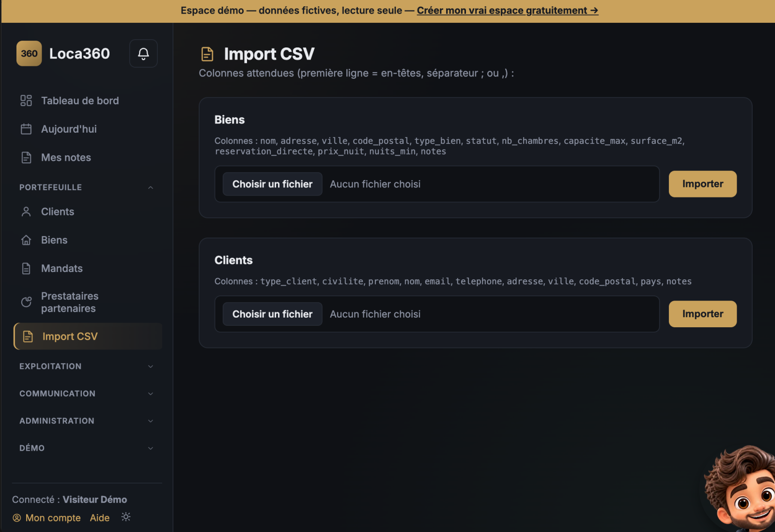This screenshot has width=775, height=532.
Task: Click Importer in the Biens card
Action: (x=702, y=184)
